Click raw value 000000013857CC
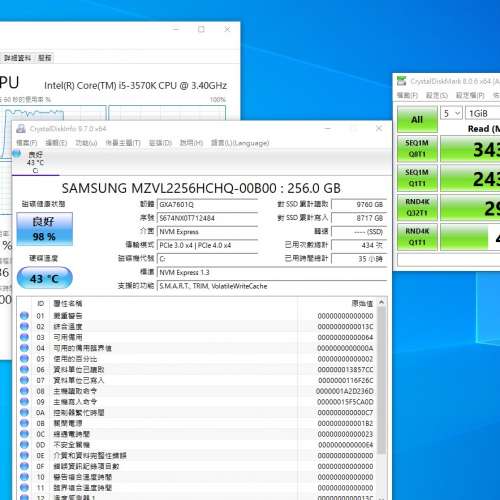This screenshot has height=500, width=500. (345, 370)
